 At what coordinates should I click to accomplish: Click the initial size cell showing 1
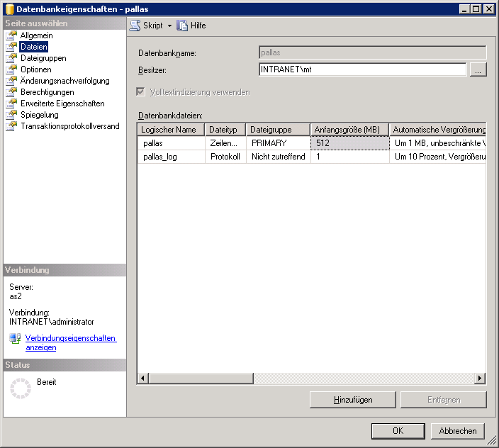350,157
